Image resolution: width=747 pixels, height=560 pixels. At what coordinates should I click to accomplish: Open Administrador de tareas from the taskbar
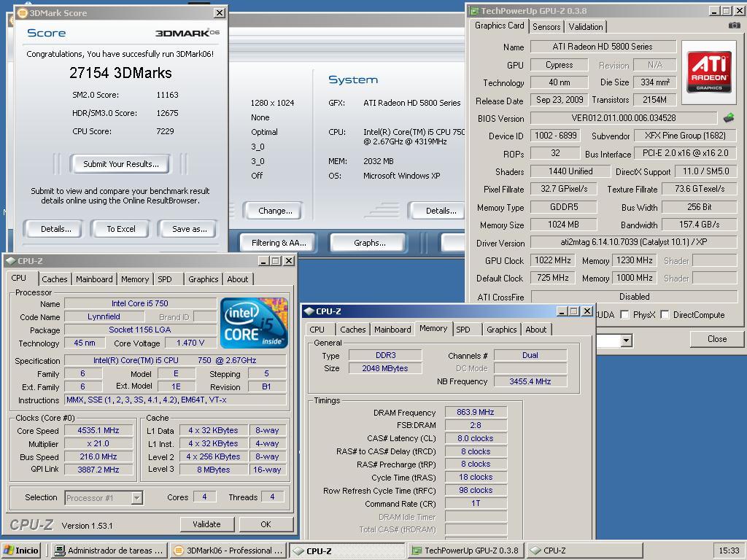pos(109,551)
